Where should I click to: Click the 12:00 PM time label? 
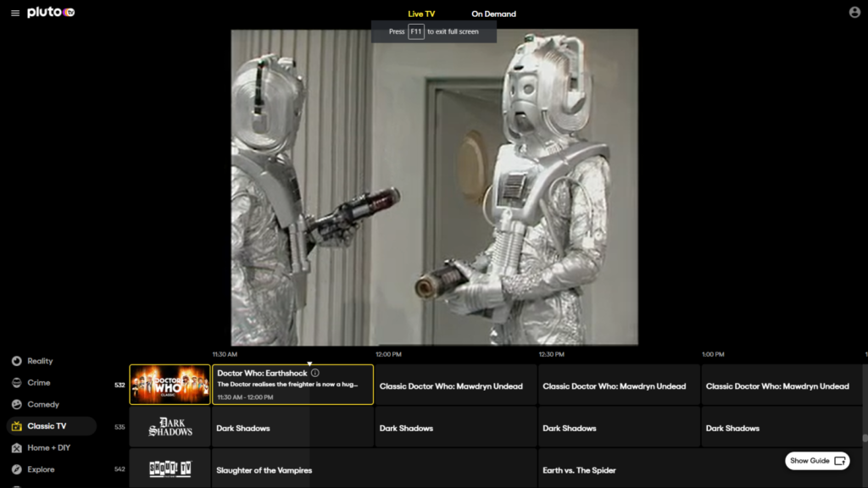pos(388,355)
